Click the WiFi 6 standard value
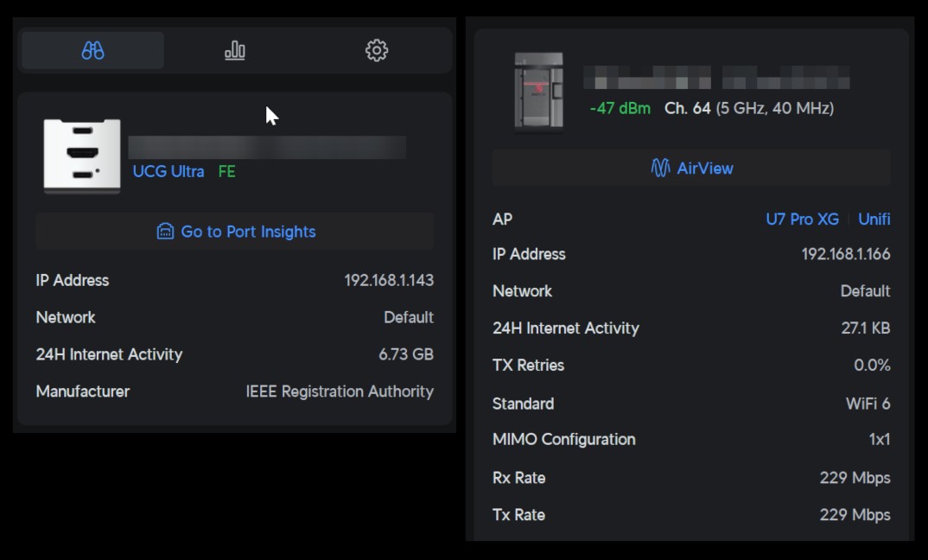The width and height of the screenshot is (928, 560). click(868, 404)
